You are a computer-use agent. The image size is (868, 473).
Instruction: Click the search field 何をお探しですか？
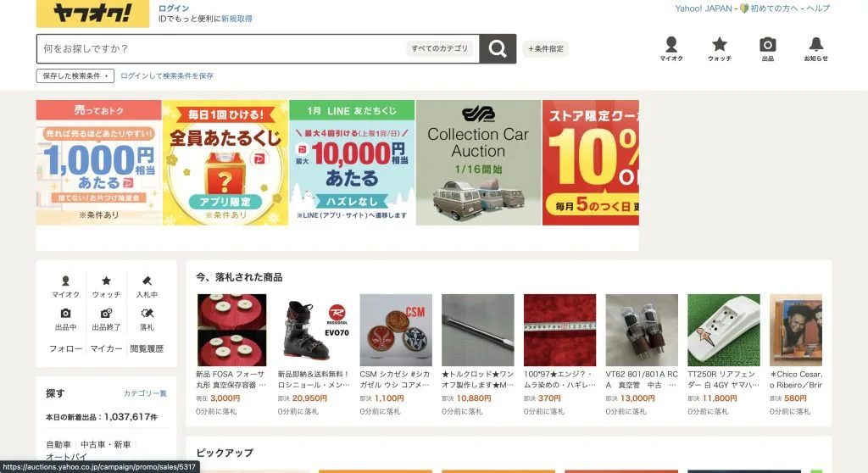click(221, 48)
